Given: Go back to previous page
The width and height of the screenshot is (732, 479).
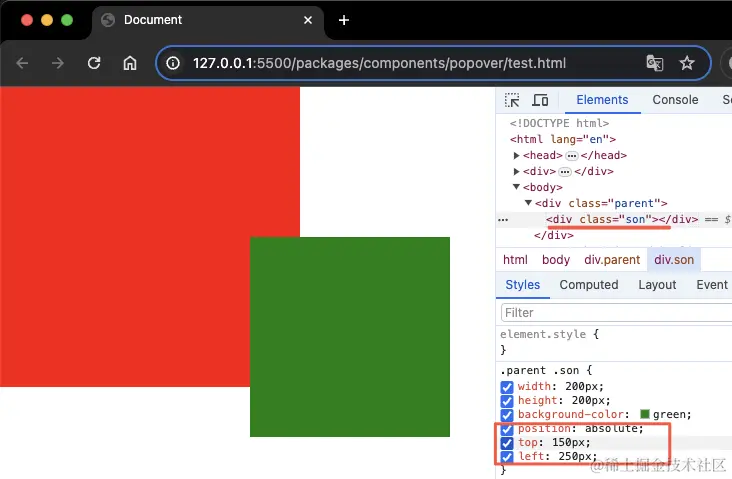Looking at the screenshot, I should tap(22, 63).
